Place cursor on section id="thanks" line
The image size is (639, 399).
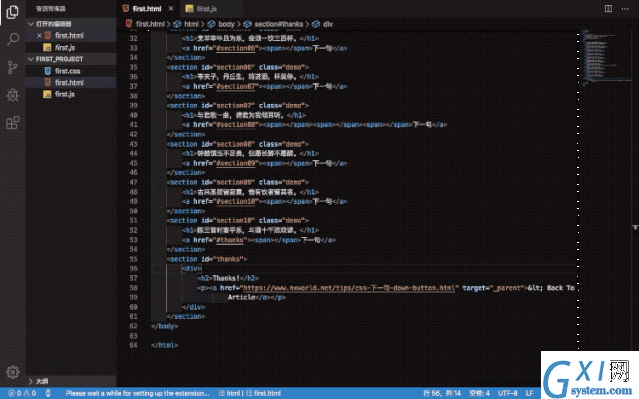[x=207, y=259]
